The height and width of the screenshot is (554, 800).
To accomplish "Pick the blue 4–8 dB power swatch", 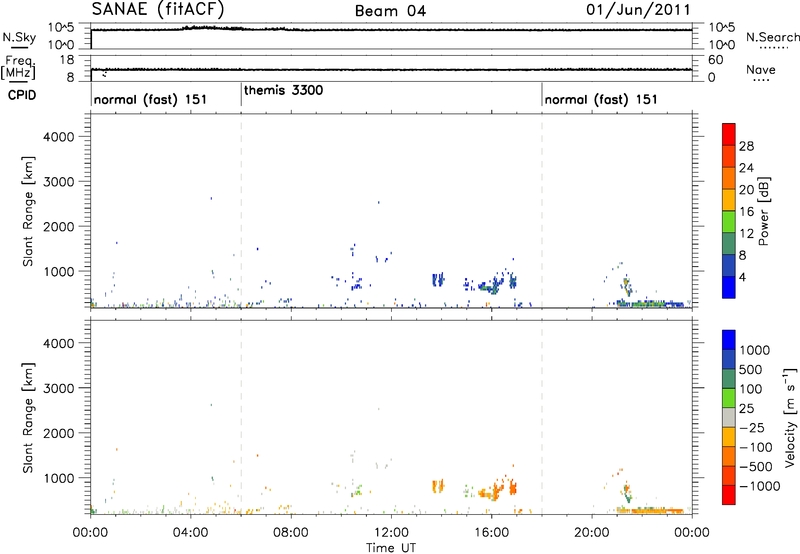I will (729, 265).
